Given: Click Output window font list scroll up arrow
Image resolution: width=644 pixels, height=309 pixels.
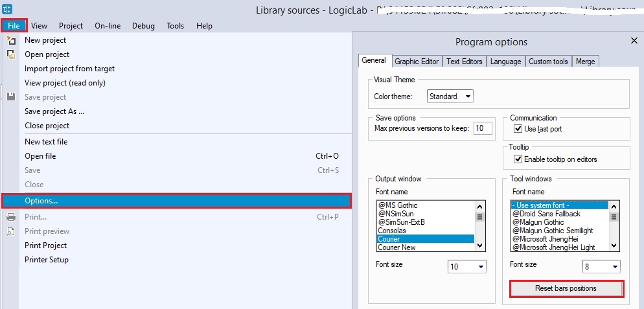Looking at the screenshot, I should (479, 206).
